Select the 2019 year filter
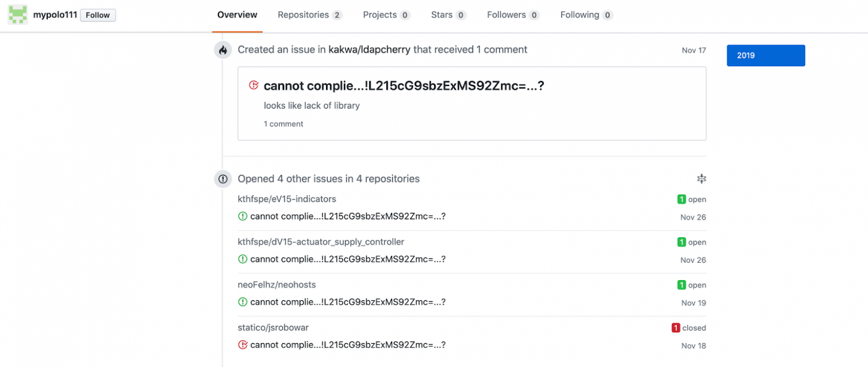Screen dimensions: 868x367 tap(765, 56)
